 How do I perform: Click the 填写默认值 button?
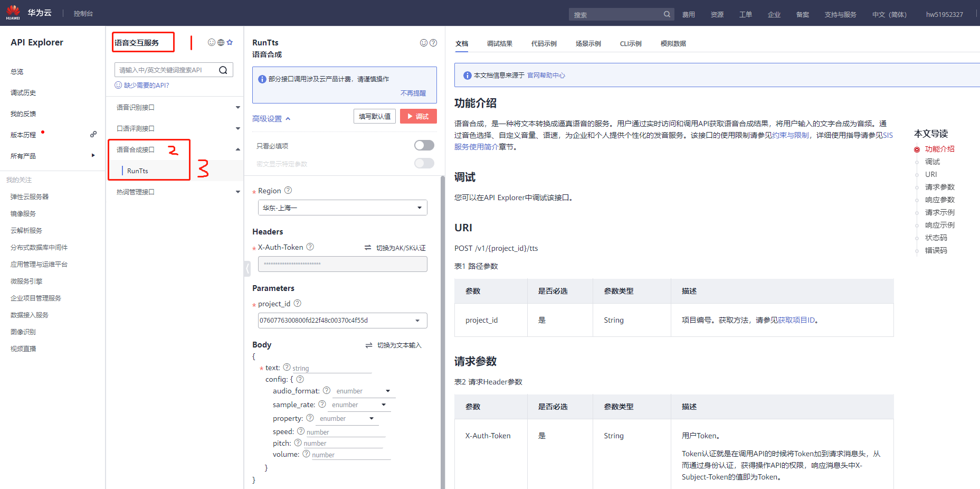(375, 116)
